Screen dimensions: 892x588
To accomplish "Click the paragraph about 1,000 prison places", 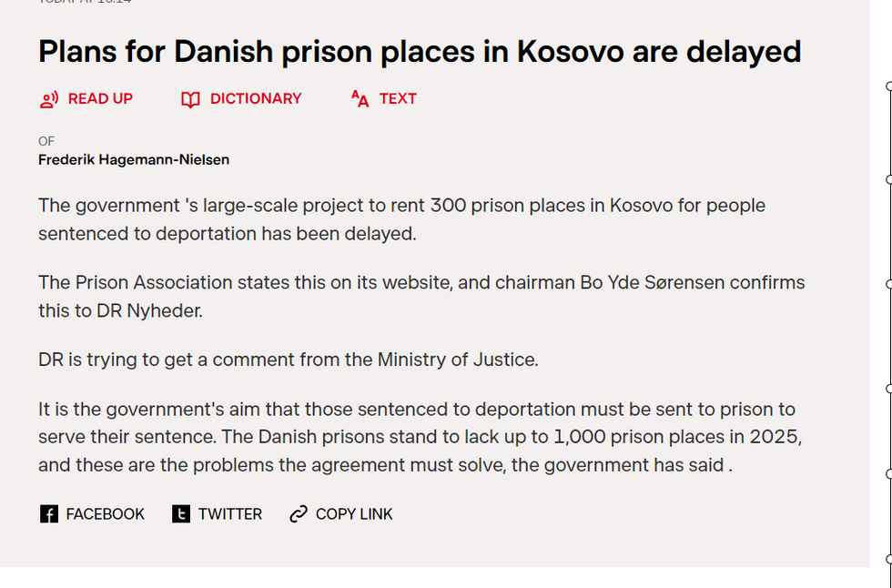I will 420,438.
